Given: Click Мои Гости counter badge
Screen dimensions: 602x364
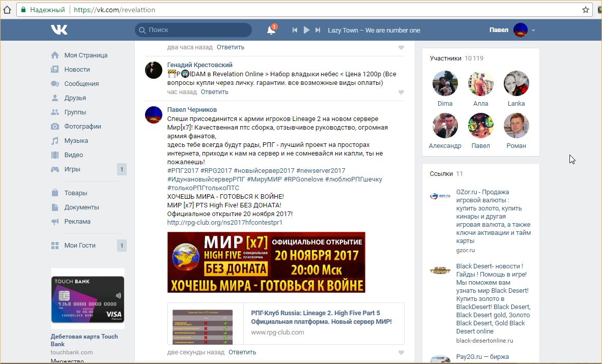Looking at the screenshot, I should point(122,246).
